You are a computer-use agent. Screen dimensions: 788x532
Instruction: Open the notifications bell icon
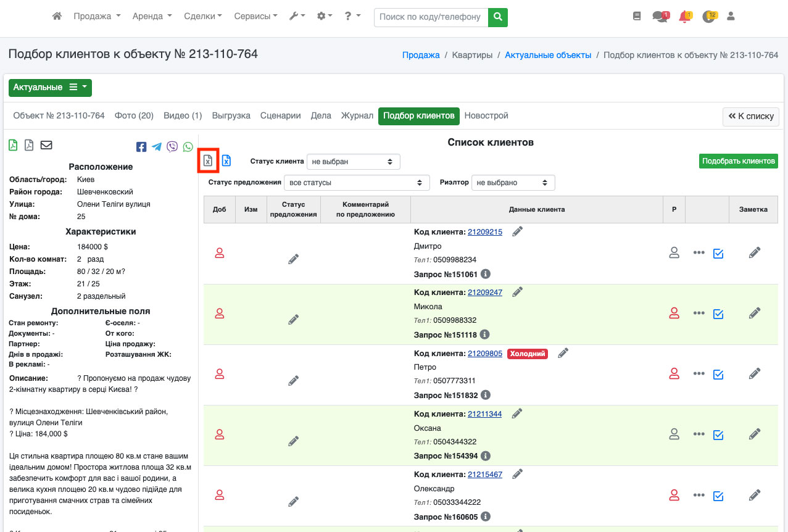pyautogui.click(x=684, y=17)
